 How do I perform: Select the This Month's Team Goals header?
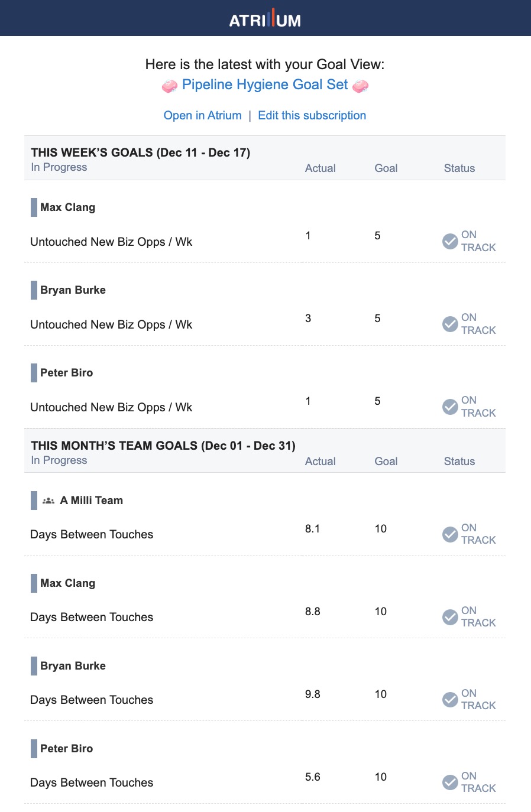(x=163, y=446)
